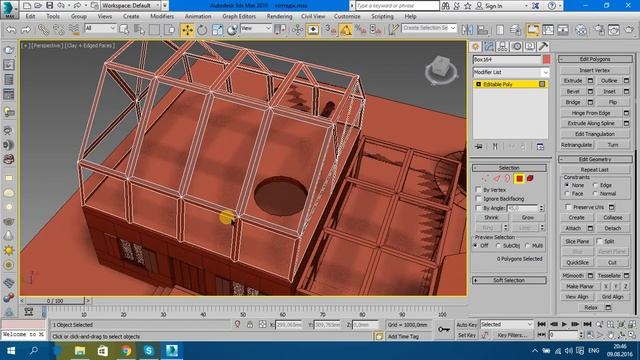The image size is (640, 360).
Task: Click the Inset button
Action: click(609, 91)
